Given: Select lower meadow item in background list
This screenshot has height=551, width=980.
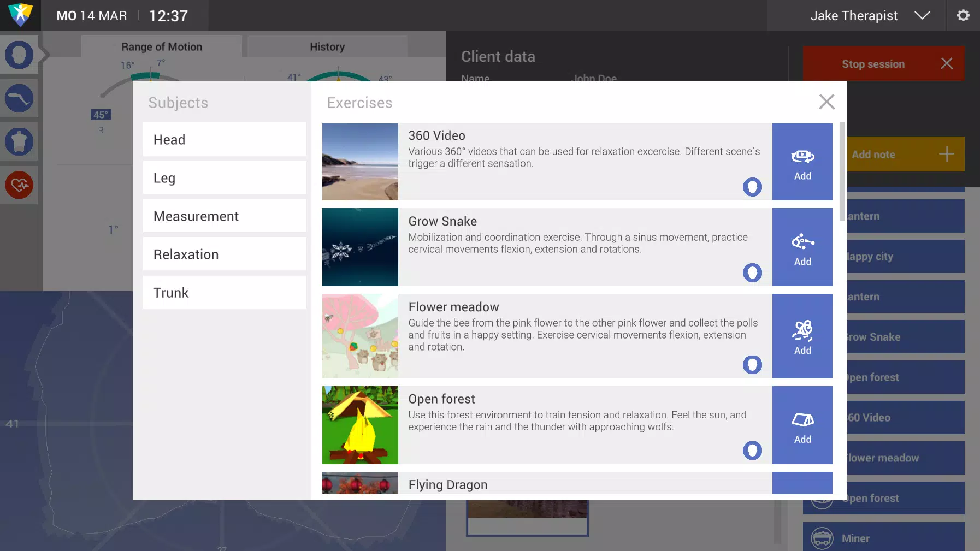Looking at the screenshot, I should tap(905, 458).
